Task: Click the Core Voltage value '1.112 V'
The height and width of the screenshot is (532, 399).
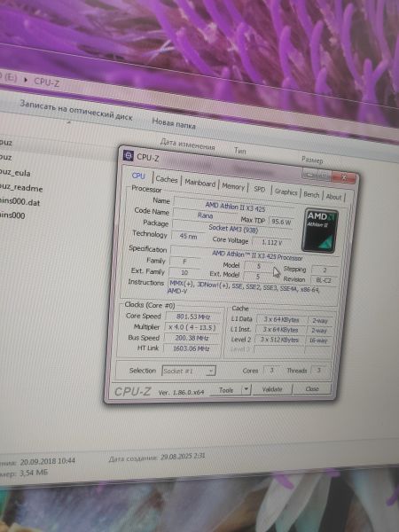Action: coord(272,242)
